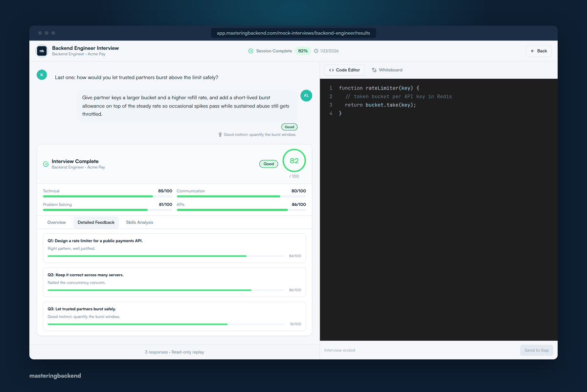Image resolution: width=587 pixels, height=392 pixels.
Task: Select the Detailed Feedback tab
Action: click(96, 222)
